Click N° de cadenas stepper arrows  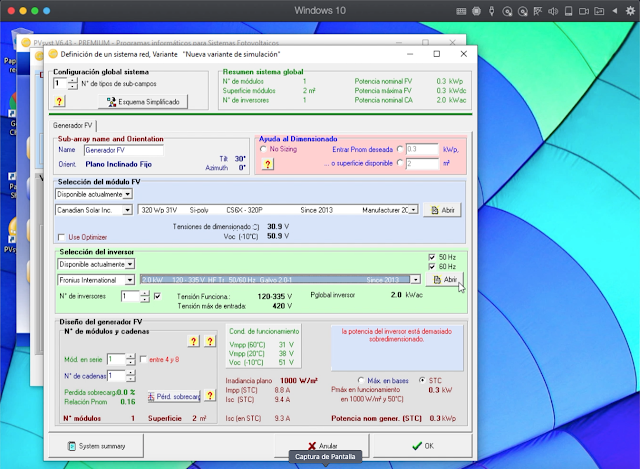pyautogui.click(x=130, y=376)
